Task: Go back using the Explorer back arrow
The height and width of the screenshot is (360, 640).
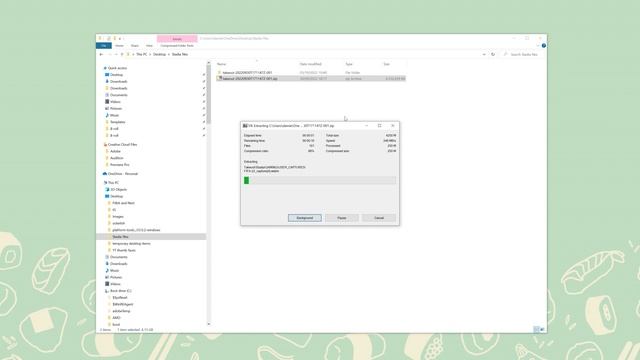Action: (102, 54)
